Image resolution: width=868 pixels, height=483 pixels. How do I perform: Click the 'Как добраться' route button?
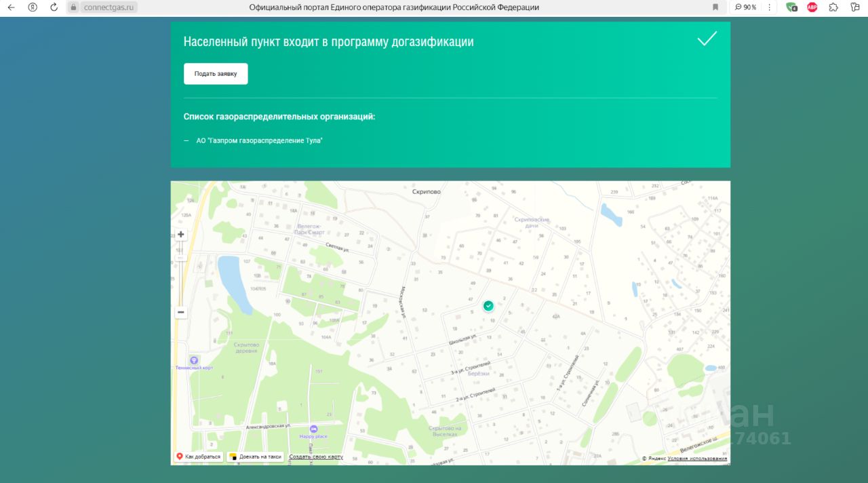tap(198, 457)
